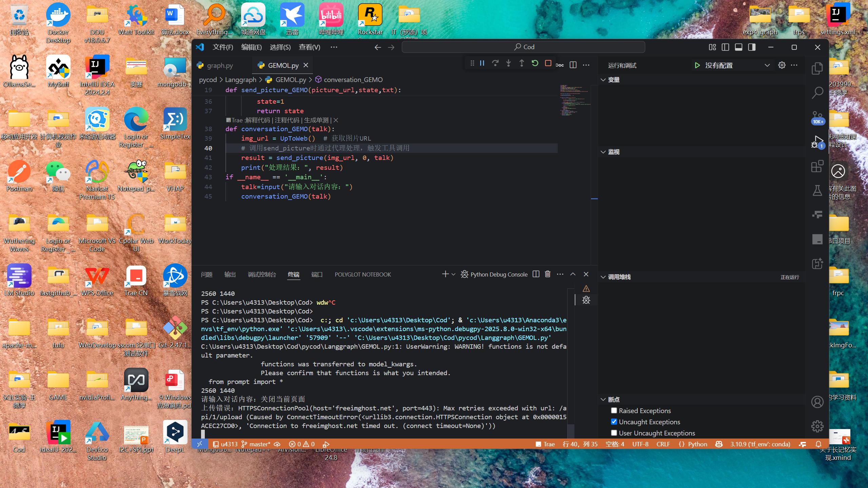This screenshot has width=868, height=488.
Task: Click the debug Step Over icon
Action: 495,63
